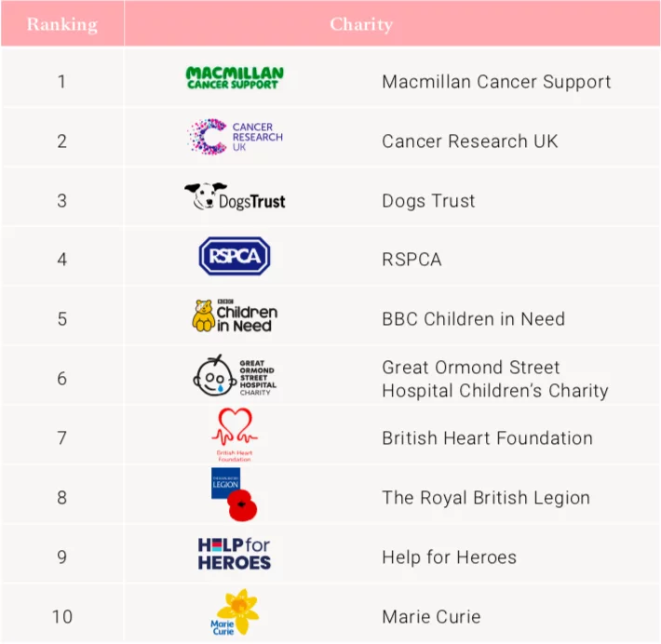Select the Marie Curie name text
The height and width of the screenshot is (644, 661).
tap(431, 617)
